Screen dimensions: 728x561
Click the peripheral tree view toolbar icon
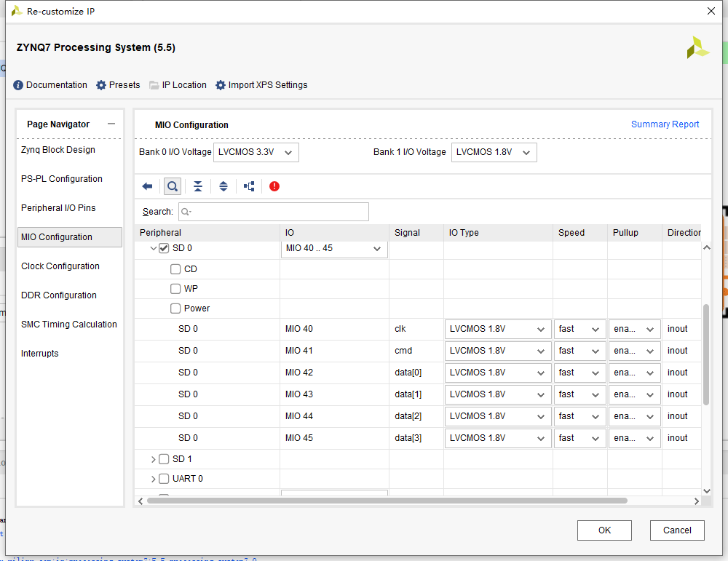[x=249, y=186]
